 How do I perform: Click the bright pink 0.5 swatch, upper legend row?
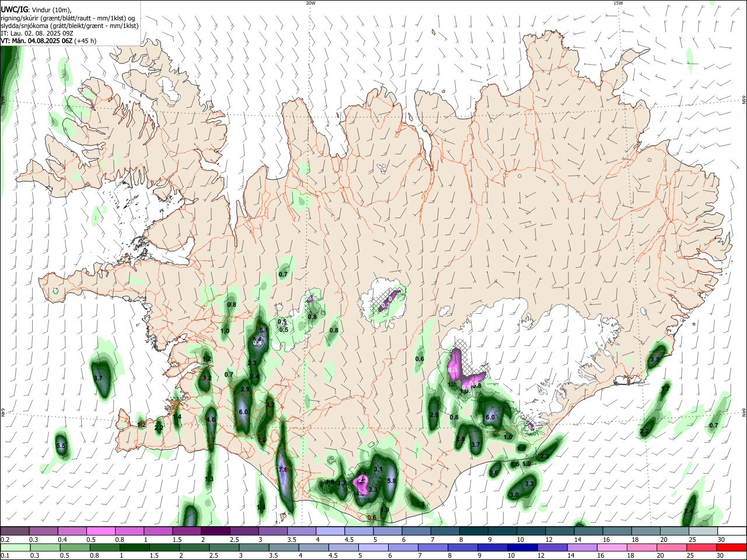click(x=100, y=531)
